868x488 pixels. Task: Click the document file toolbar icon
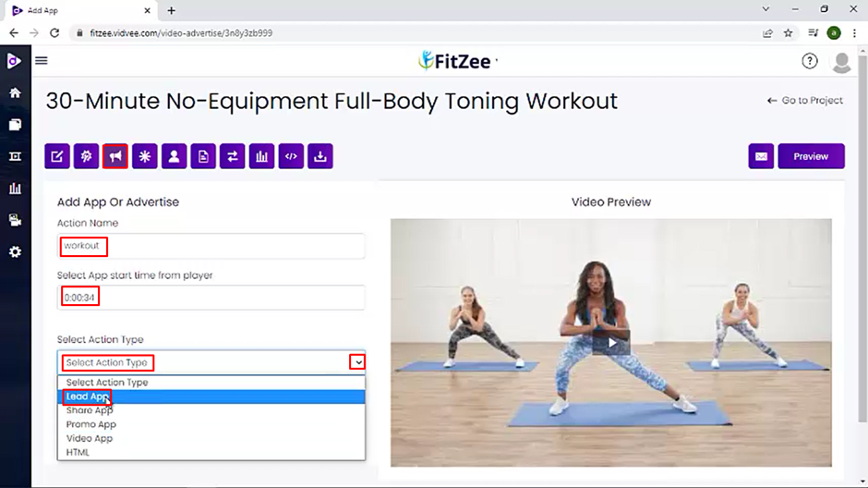tap(203, 156)
